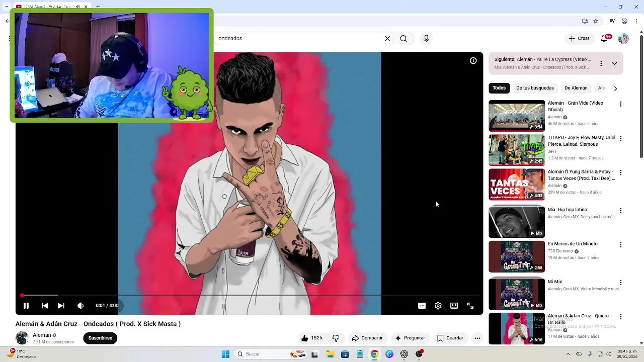
Task: Skip to the next video
Action: click(x=61, y=306)
